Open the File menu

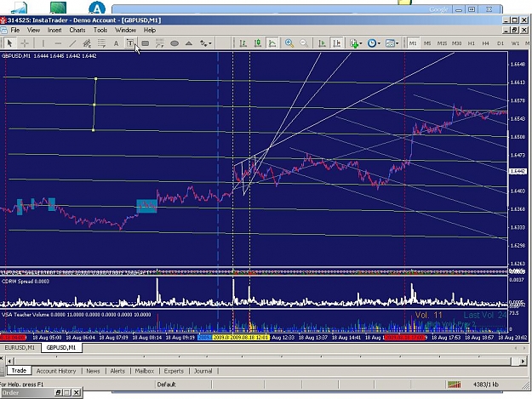[15, 30]
